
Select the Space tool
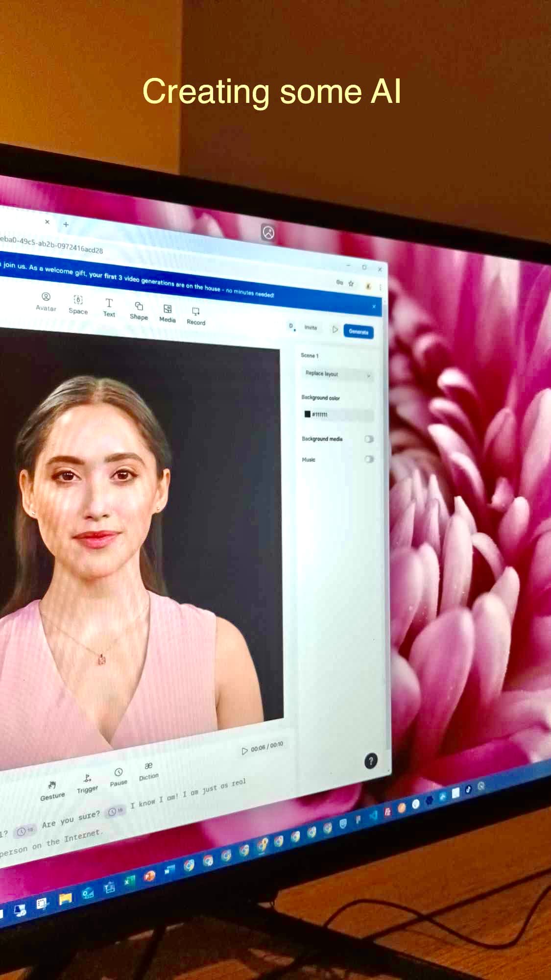click(78, 304)
